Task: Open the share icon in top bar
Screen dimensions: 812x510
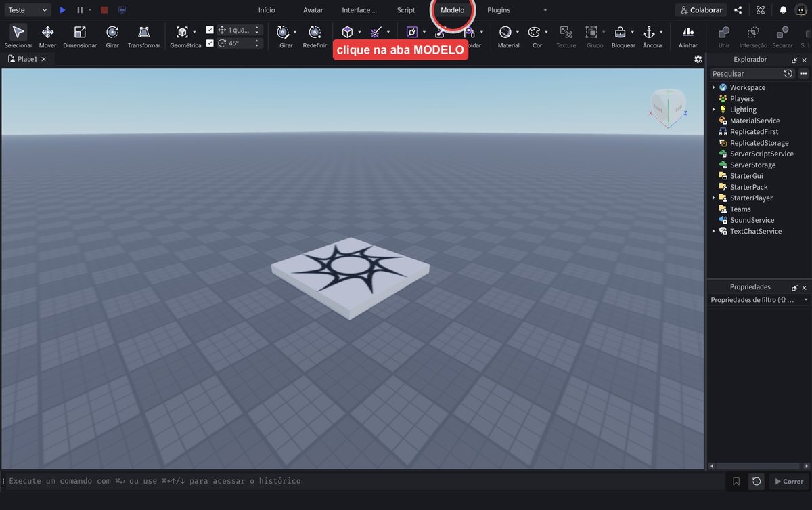Action: pyautogui.click(x=738, y=10)
